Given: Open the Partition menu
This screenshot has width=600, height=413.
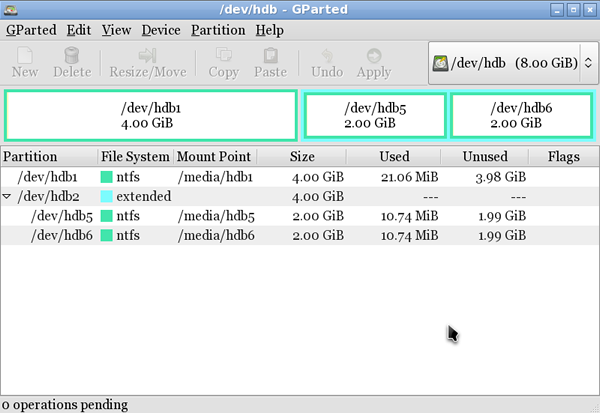Looking at the screenshot, I should [218, 30].
